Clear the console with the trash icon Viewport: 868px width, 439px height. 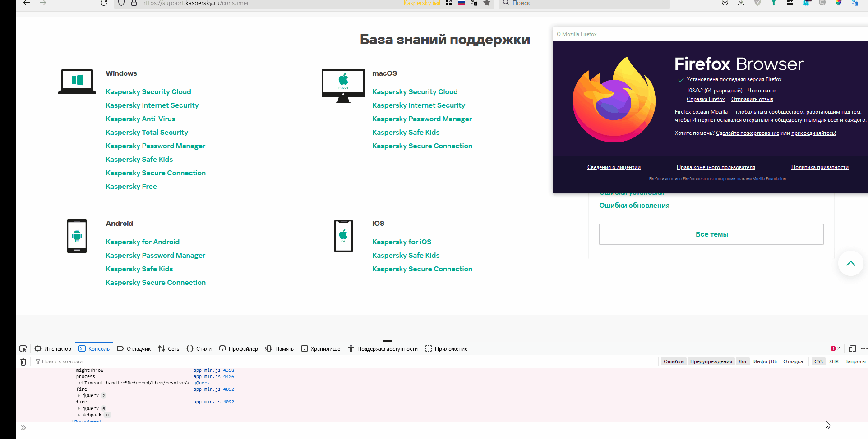click(x=23, y=361)
